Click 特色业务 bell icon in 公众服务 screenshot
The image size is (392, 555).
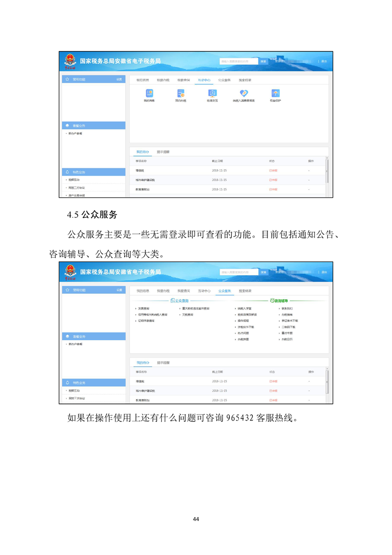pyautogui.click(x=67, y=383)
